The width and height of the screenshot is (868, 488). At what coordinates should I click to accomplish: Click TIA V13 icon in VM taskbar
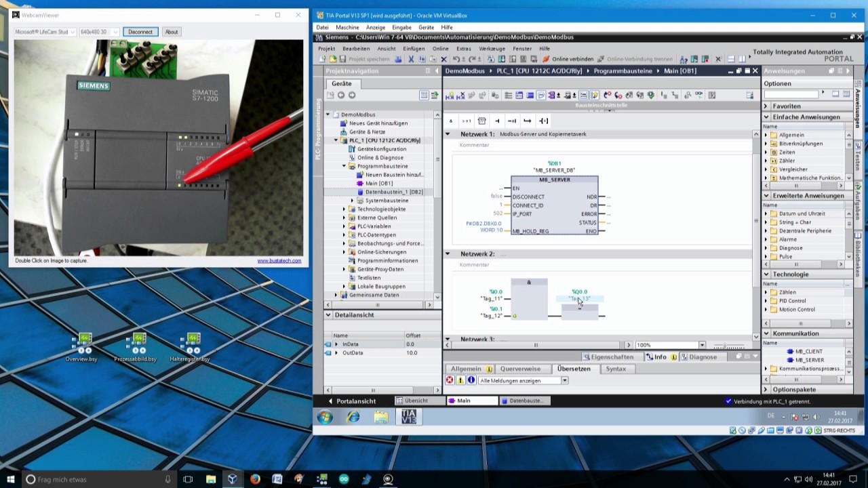409,417
